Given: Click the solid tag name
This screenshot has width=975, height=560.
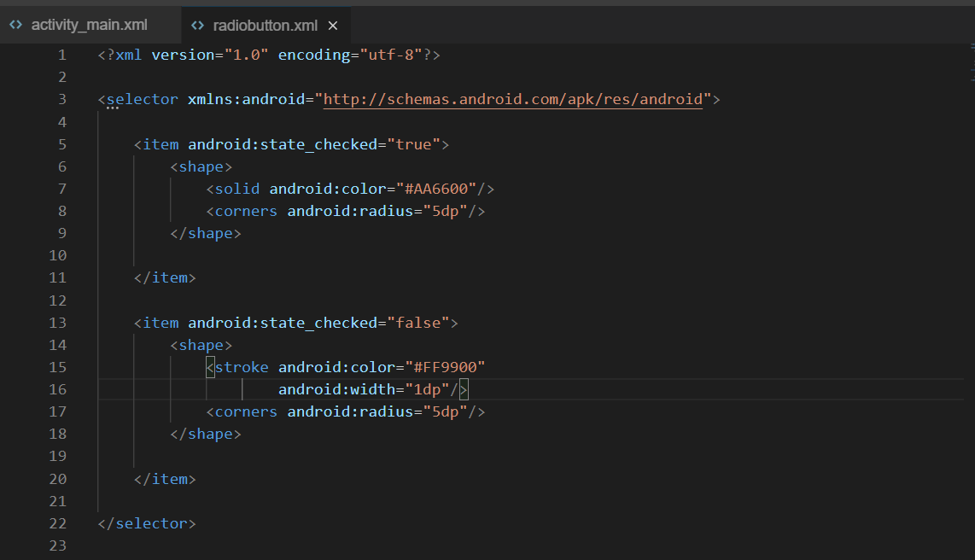Looking at the screenshot, I should click(237, 189).
